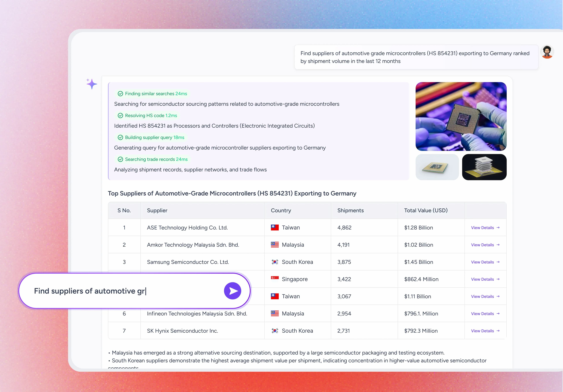This screenshot has width=563, height=392.
Task: Click Malaysia has emerged insight bullet
Action: (276, 353)
